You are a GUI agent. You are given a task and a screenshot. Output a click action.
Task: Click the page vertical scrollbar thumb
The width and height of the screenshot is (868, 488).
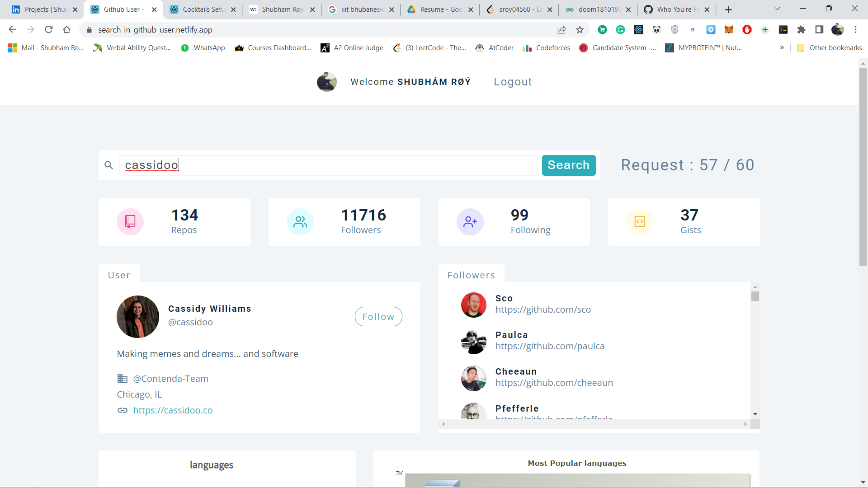(x=863, y=166)
